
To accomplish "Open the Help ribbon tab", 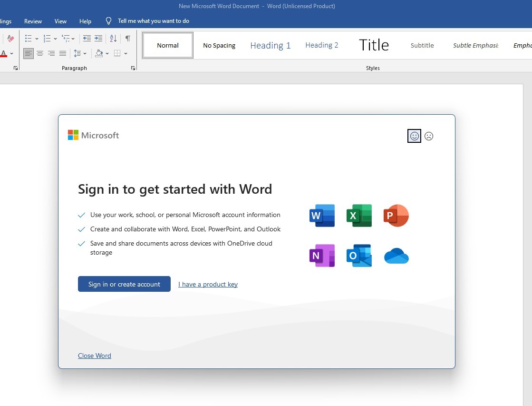I will [85, 21].
